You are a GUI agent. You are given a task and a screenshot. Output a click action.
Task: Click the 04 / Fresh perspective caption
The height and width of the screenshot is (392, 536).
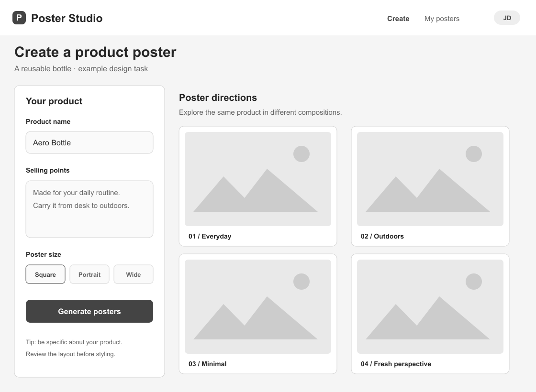[x=396, y=364]
